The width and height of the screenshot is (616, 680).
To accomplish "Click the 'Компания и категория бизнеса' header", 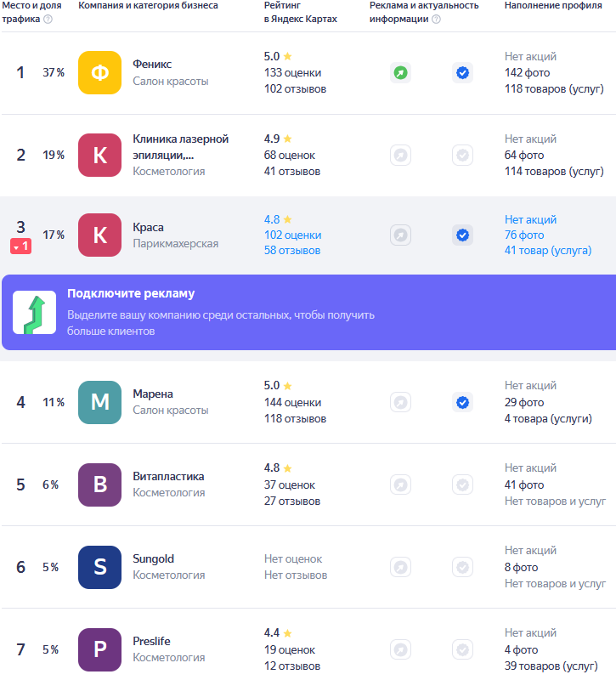I will [148, 5].
